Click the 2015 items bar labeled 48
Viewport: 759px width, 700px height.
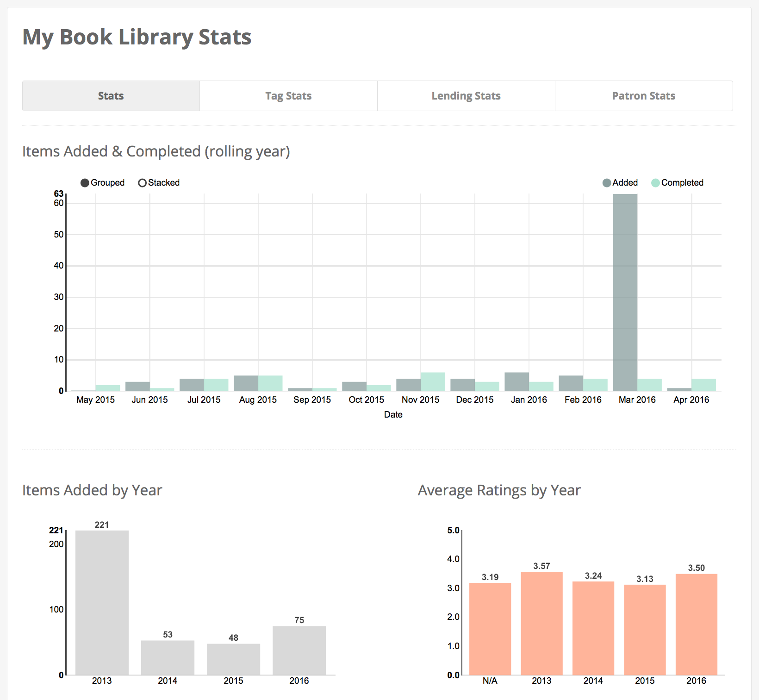click(x=233, y=659)
